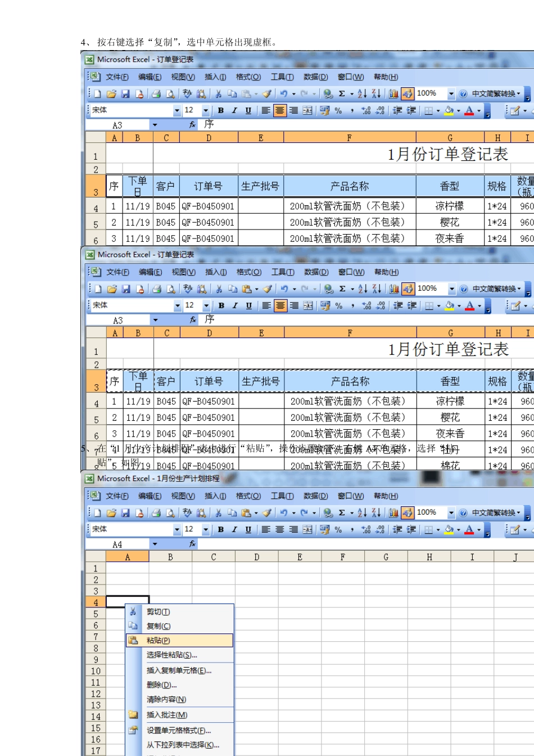This screenshot has width=534, height=756.
Task: Choose 复制(C) in the context menu
Action: click(179, 625)
